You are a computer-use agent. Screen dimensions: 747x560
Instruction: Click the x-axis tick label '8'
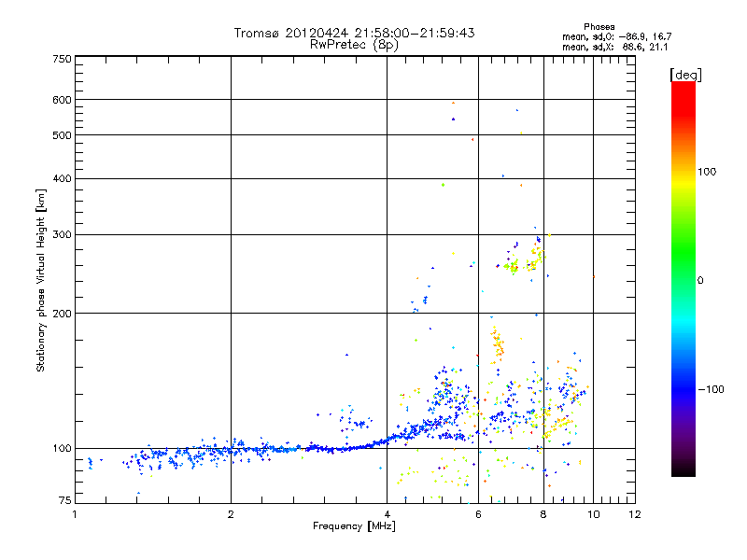click(x=543, y=514)
